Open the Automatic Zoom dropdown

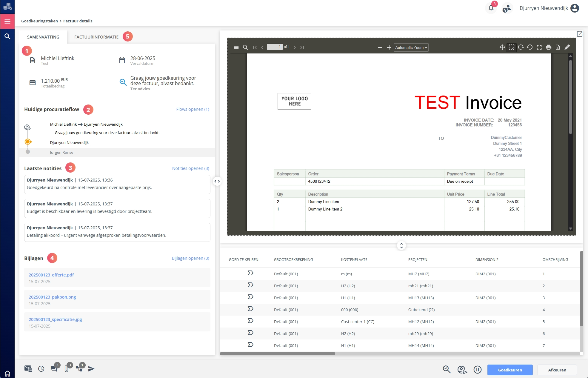411,47
